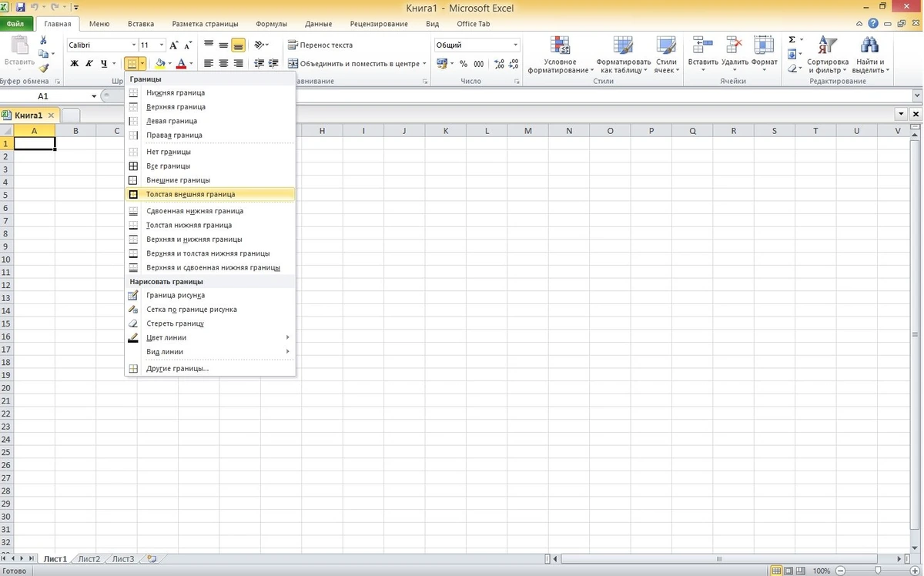Adjust the zoom slider in status bar

coord(877,571)
